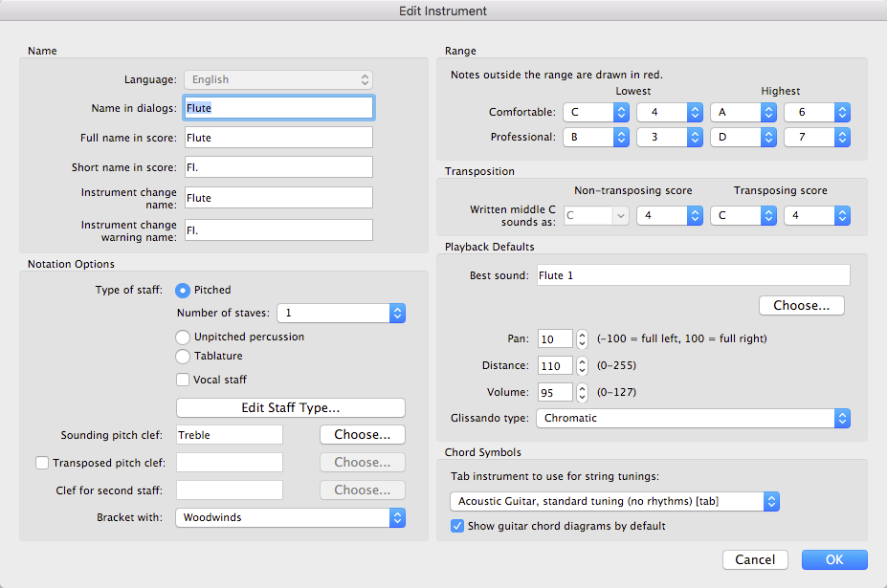Select the Pitched staff type radio button

tap(183, 290)
